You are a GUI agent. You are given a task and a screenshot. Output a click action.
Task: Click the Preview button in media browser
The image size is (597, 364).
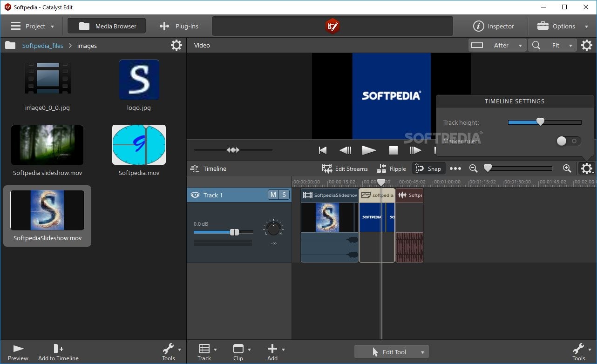tap(18, 352)
